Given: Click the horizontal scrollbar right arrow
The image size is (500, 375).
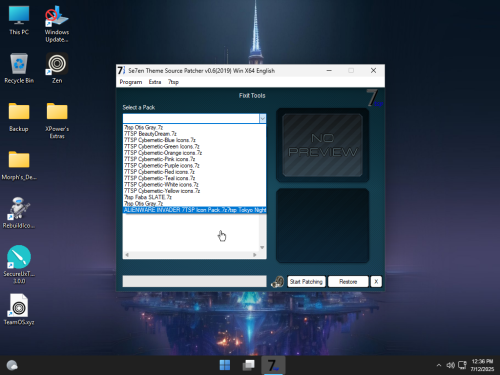Looking at the screenshot, I should pyautogui.click(x=255, y=255).
